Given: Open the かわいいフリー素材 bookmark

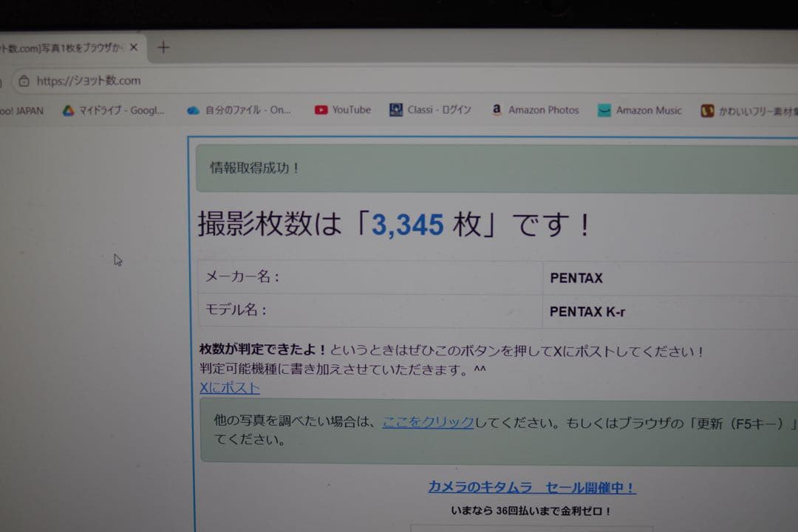Looking at the screenshot, I should click(749, 111).
